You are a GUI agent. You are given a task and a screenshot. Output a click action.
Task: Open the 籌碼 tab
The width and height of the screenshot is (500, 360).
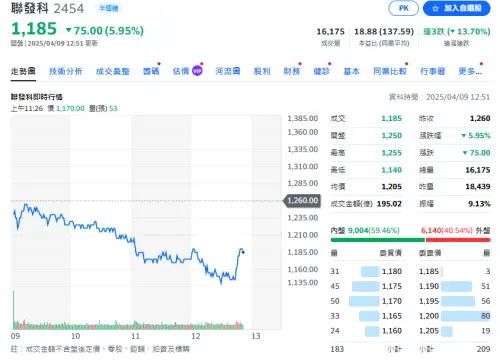pyautogui.click(x=151, y=71)
